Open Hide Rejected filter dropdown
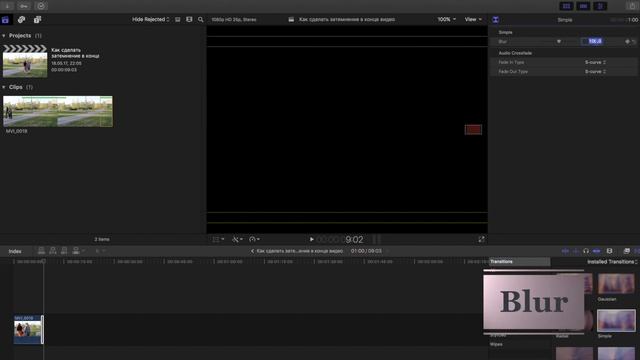The height and width of the screenshot is (360, 640). [150, 20]
